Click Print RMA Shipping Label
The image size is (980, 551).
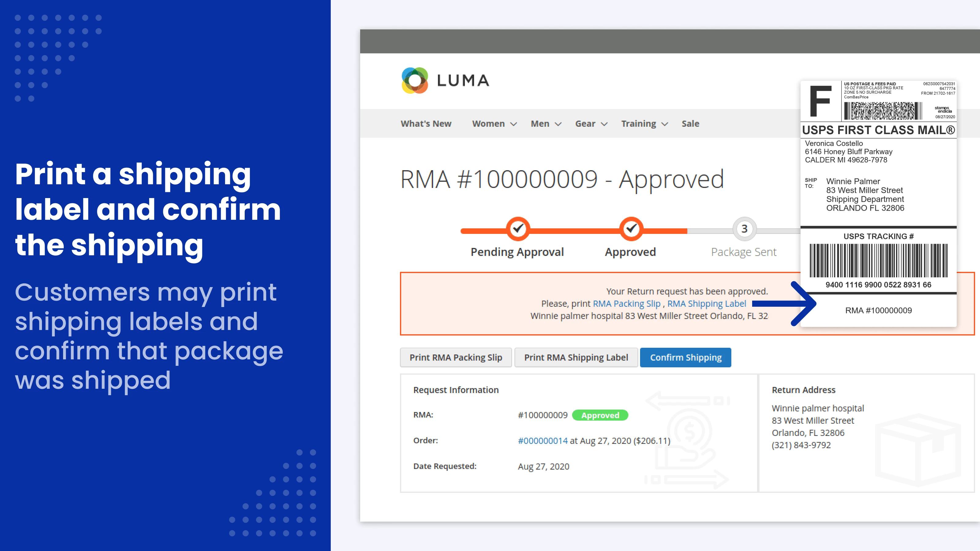576,357
